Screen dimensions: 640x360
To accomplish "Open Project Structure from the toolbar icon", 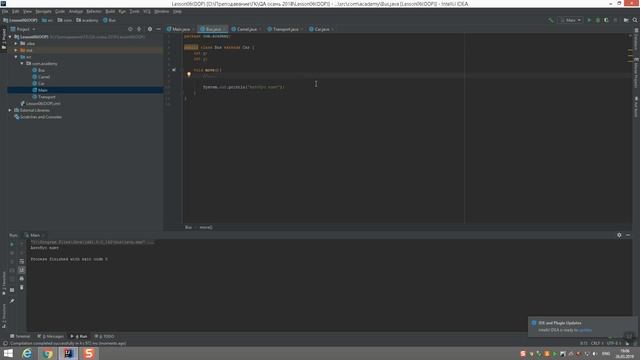I will (x=626, y=20).
